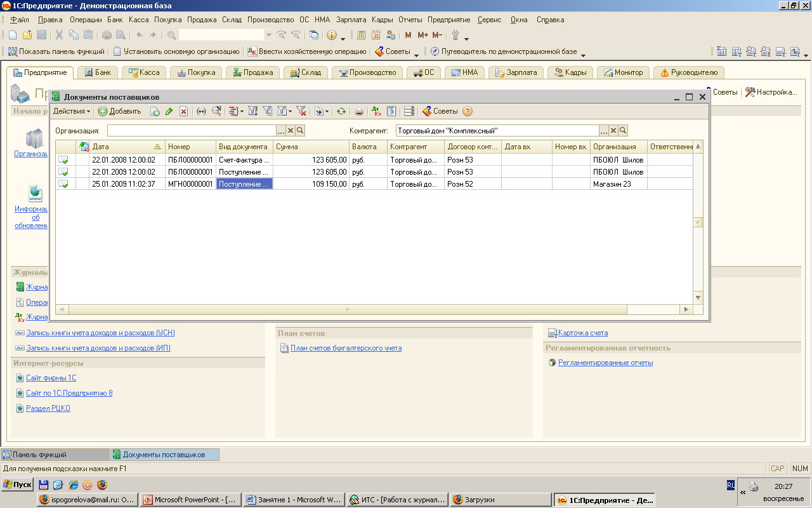Click Показать панель функций button
The height and width of the screenshot is (508, 812).
56,51
